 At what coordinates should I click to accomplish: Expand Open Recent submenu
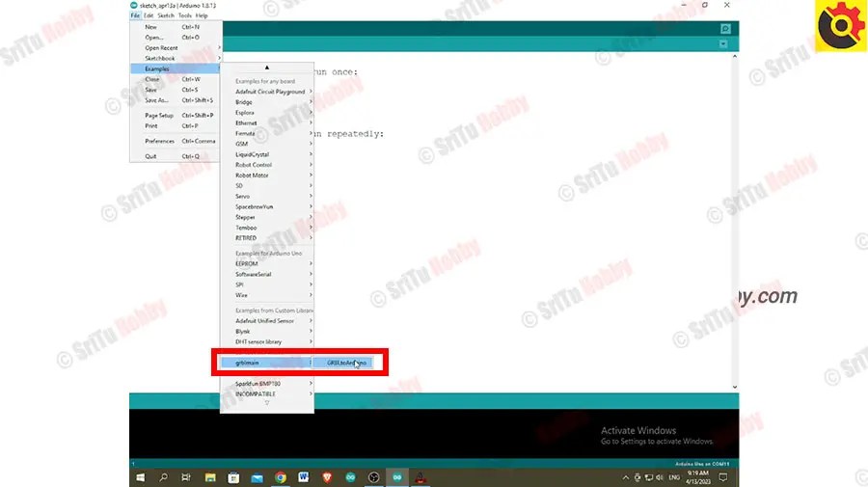pos(176,47)
